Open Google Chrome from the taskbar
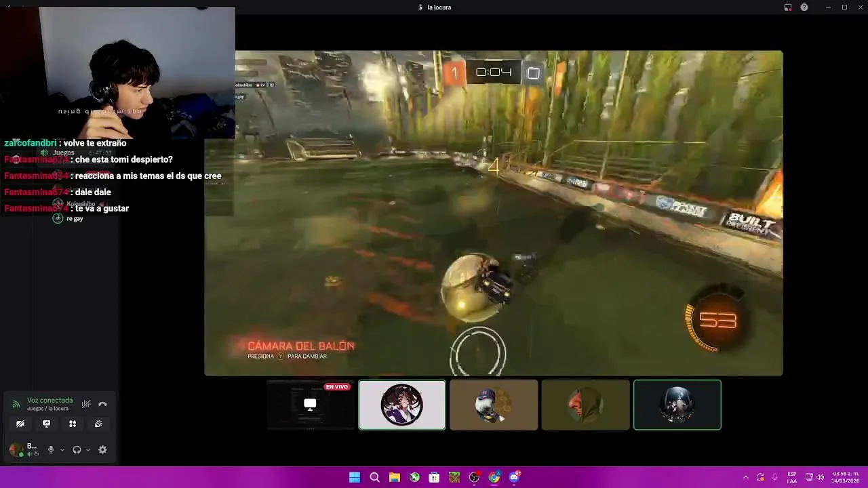868x488 pixels. (x=494, y=477)
